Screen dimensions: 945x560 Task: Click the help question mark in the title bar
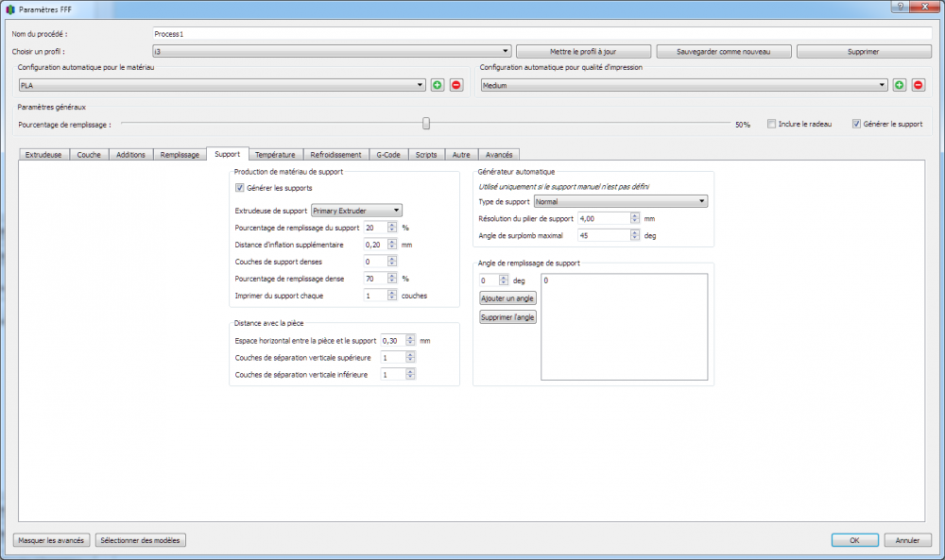click(x=901, y=7)
